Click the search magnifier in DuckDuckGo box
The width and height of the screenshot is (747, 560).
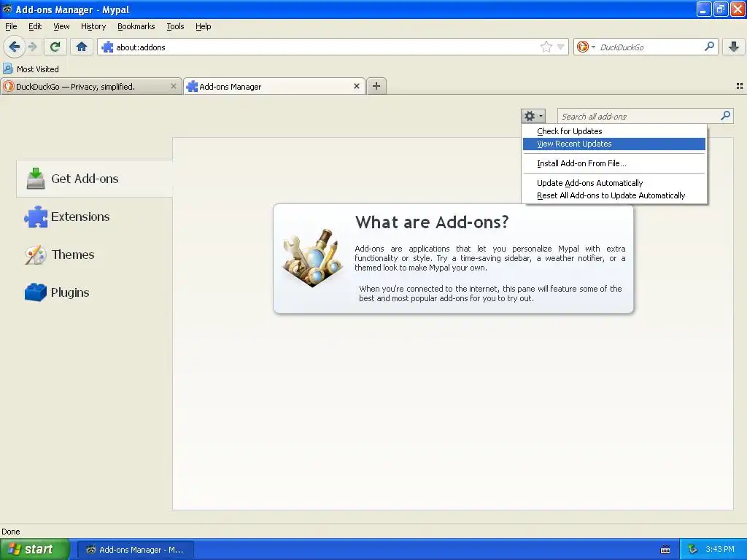(x=709, y=47)
